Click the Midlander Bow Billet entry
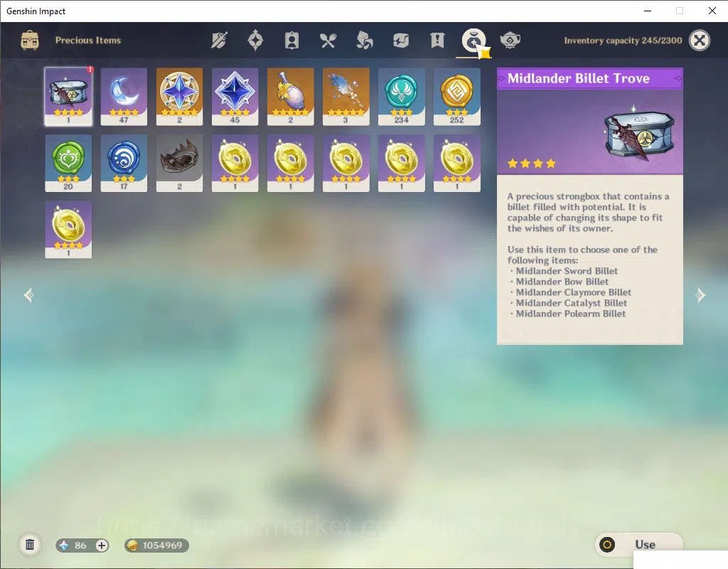Viewport: 728px width, 569px height. (x=562, y=282)
